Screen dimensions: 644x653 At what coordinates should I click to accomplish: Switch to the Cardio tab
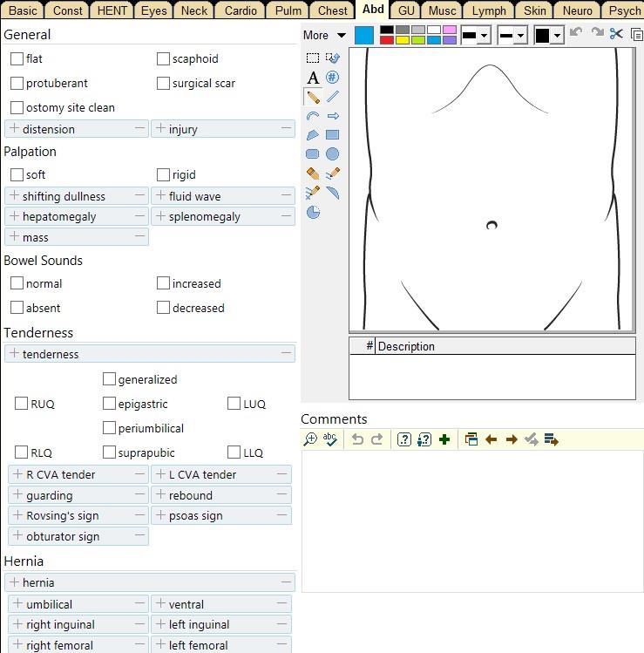(241, 10)
